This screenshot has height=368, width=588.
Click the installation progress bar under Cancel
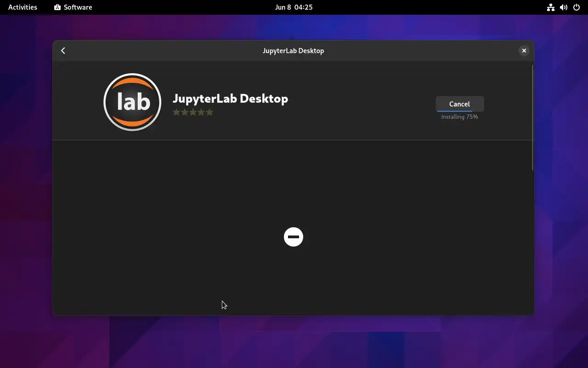click(459, 111)
